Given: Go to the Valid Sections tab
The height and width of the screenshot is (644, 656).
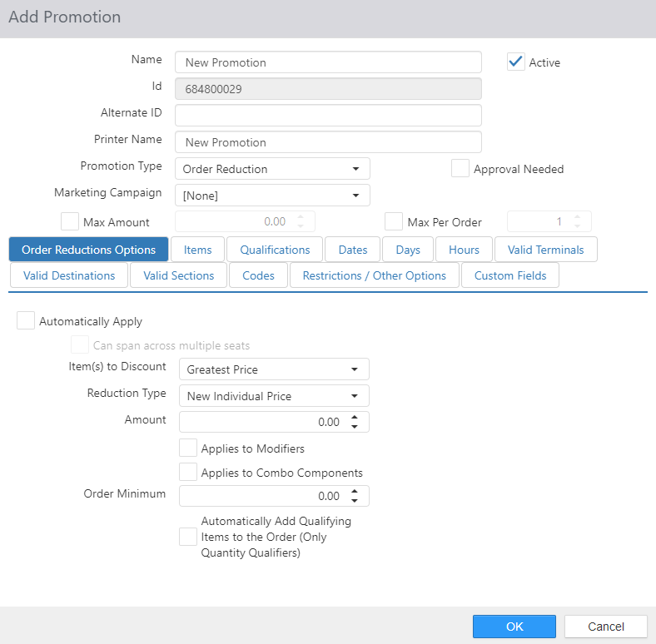Looking at the screenshot, I should [179, 275].
